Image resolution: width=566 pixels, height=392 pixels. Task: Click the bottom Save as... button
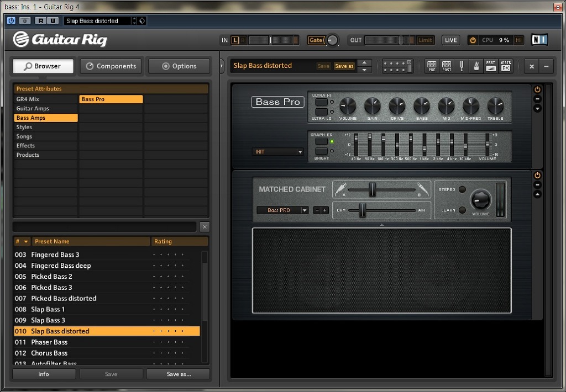pos(179,374)
